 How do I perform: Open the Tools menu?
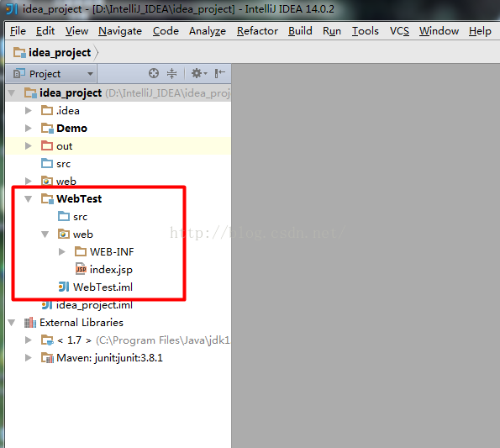[365, 31]
